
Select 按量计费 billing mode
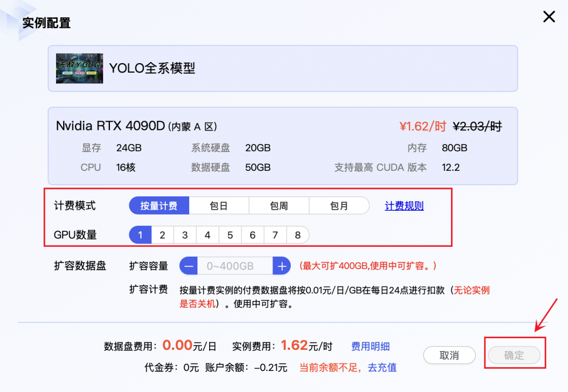point(159,206)
